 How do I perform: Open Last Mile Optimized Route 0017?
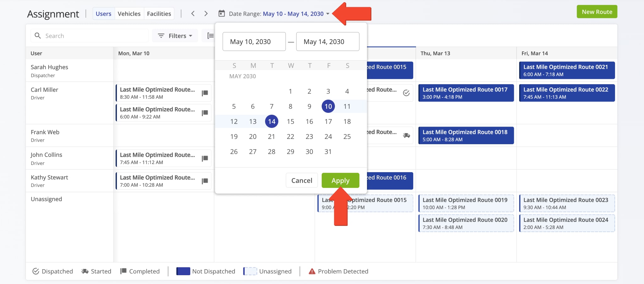point(466,93)
